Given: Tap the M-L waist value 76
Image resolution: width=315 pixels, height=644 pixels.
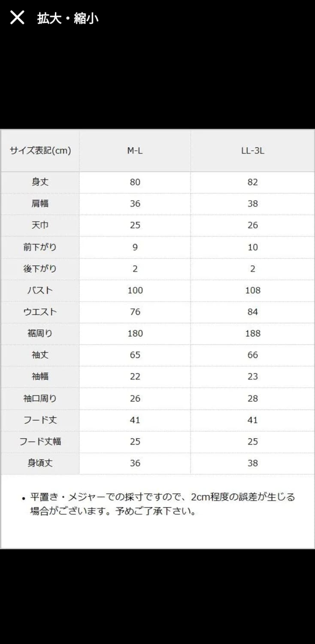Looking at the screenshot, I should tap(135, 312).
